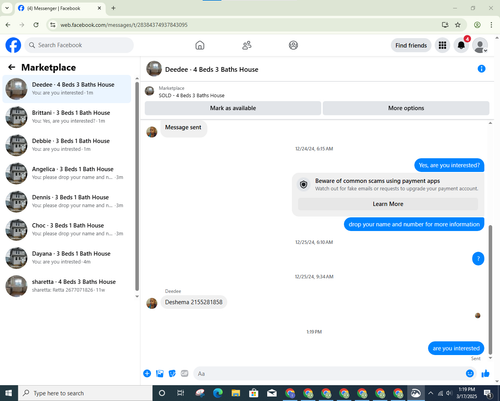Go back from Marketplace using the arrow
500x401 pixels.
pyautogui.click(x=12, y=67)
